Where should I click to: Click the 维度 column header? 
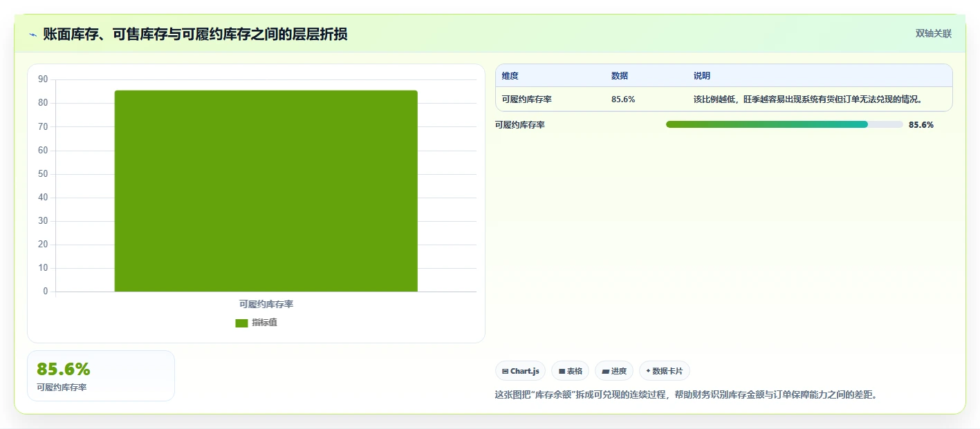point(510,76)
